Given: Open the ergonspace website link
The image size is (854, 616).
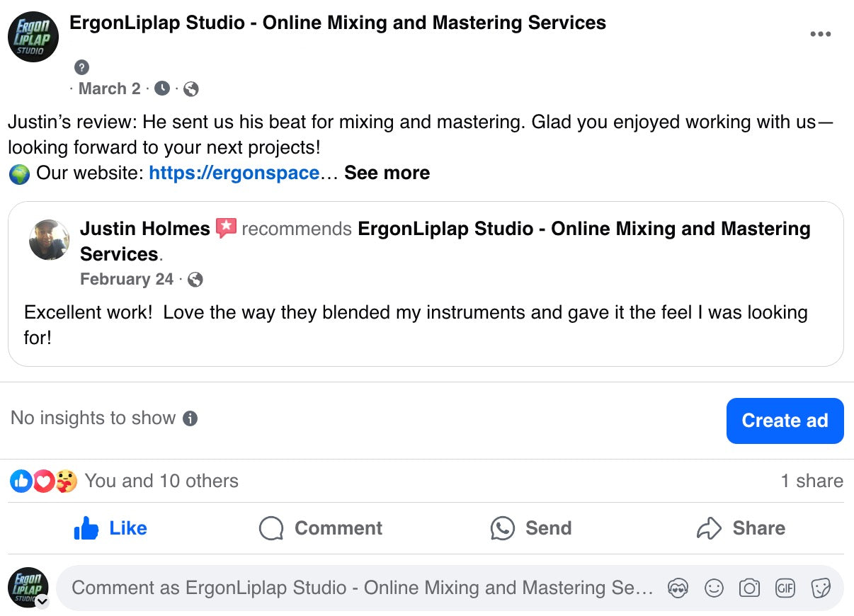Looking at the screenshot, I should coord(234,173).
